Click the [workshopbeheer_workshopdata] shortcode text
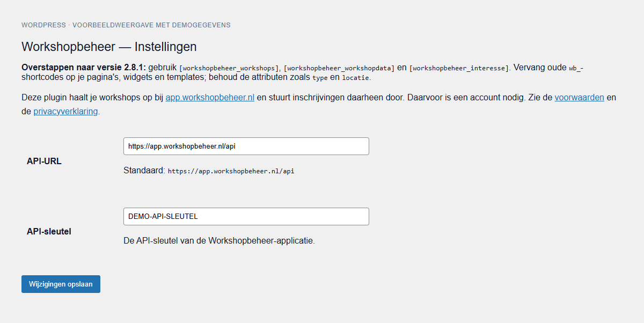Viewport: 644px width, 323px height. [x=339, y=68]
